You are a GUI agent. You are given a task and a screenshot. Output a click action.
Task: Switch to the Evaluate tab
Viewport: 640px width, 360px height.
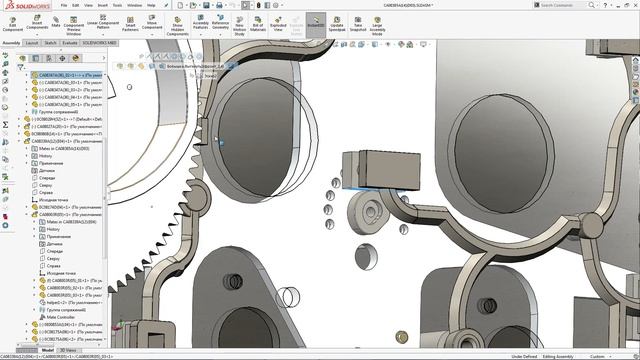click(70, 43)
